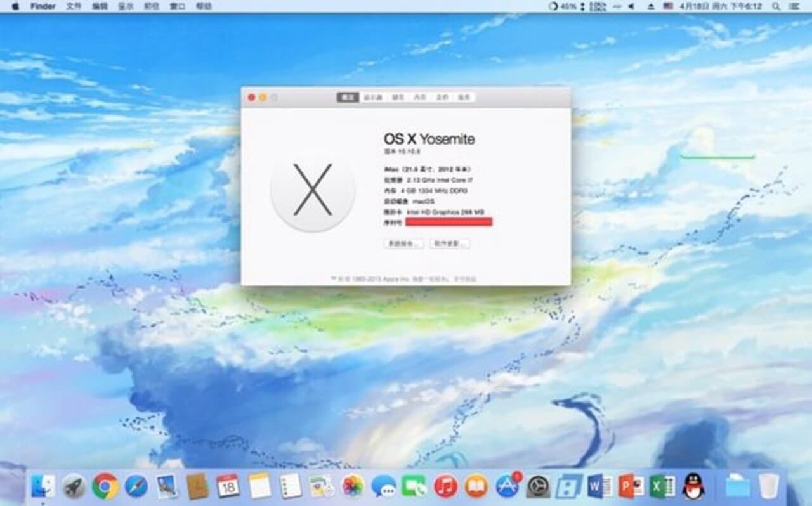Click the 2.13 GHz Intel Core i7 line
This screenshot has height=506, width=812.
pyautogui.click(x=428, y=180)
